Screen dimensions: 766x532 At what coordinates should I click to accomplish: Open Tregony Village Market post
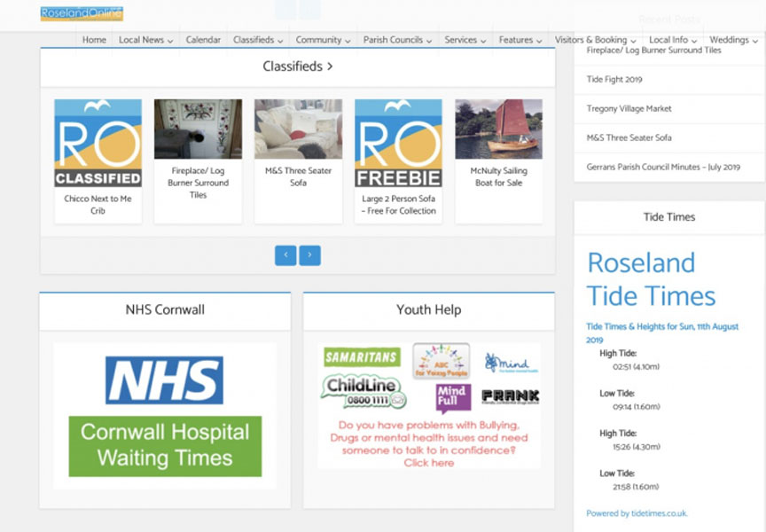click(x=629, y=109)
